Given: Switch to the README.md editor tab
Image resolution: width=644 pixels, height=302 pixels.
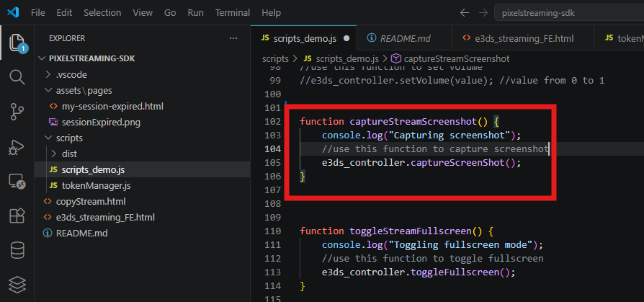Looking at the screenshot, I should 404,38.
